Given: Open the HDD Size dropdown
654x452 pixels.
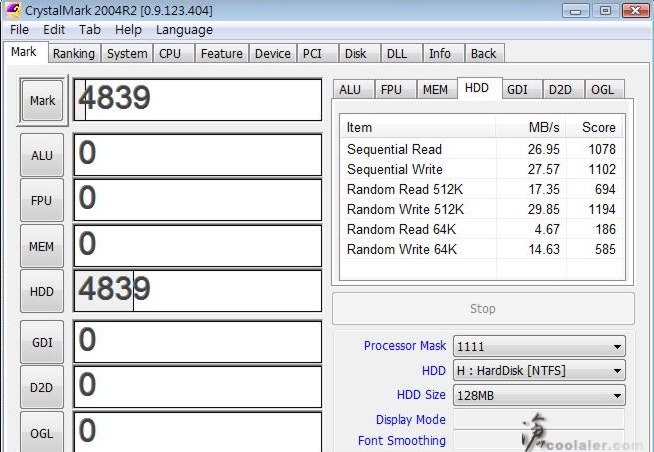Looking at the screenshot, I should pyautogui.click(x=539, y=395).
